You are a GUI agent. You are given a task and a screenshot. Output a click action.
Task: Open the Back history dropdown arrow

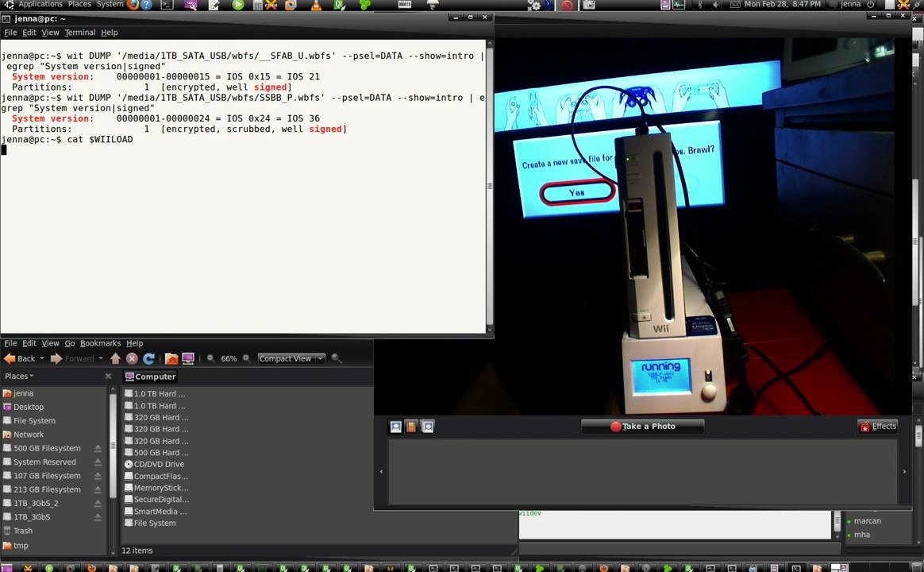coord(42,358)
